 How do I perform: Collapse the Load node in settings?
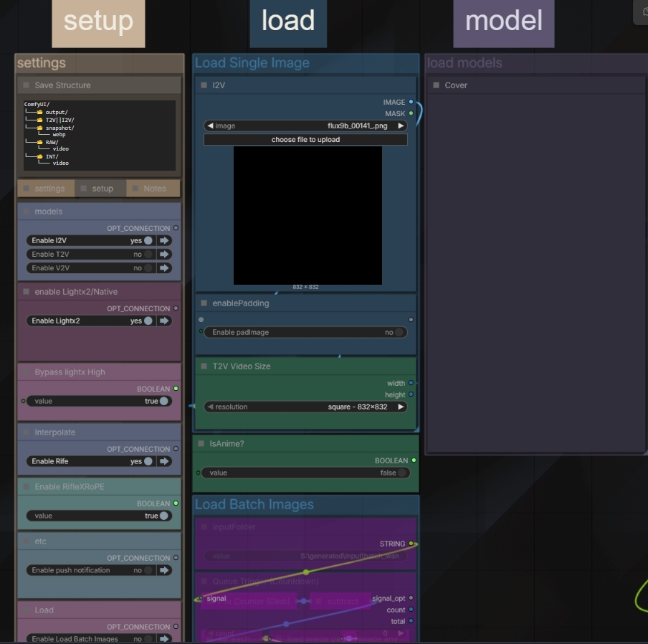pos(26,610)
